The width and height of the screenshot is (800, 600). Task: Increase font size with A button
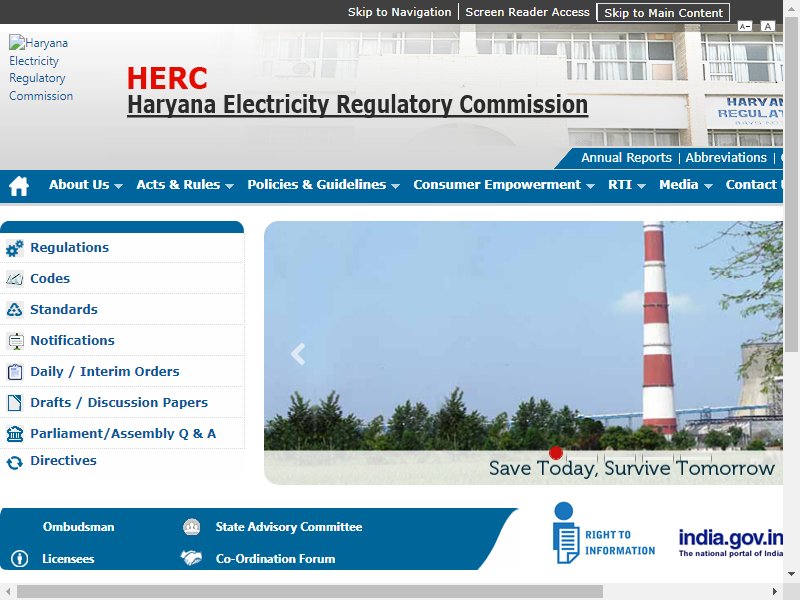click(x=767, y=27)
